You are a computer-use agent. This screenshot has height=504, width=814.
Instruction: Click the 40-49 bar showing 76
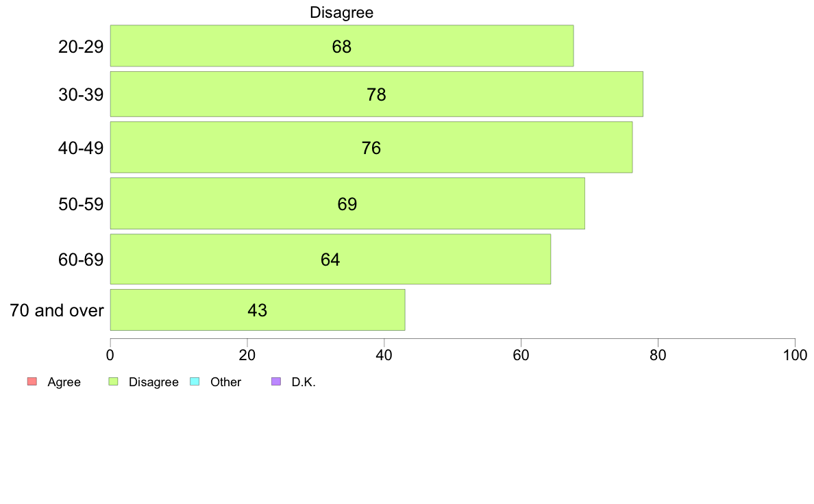coord(371,147)
